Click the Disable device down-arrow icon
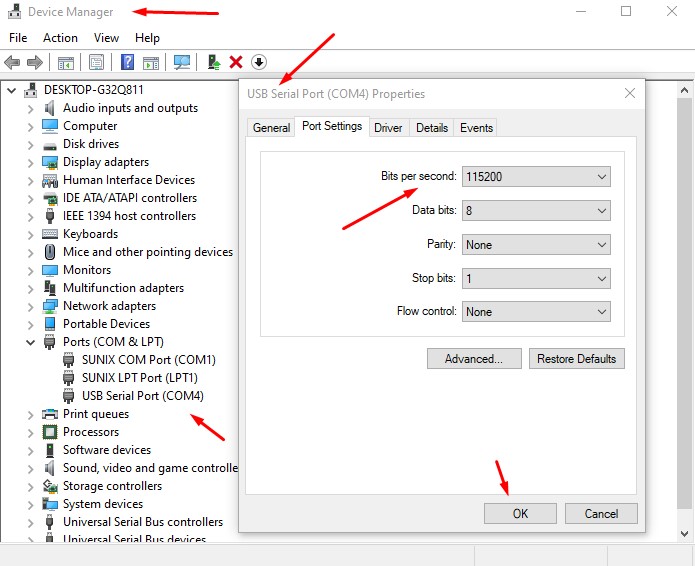The height and width of the screenshot is (566, 695). [x=259, y=62]
